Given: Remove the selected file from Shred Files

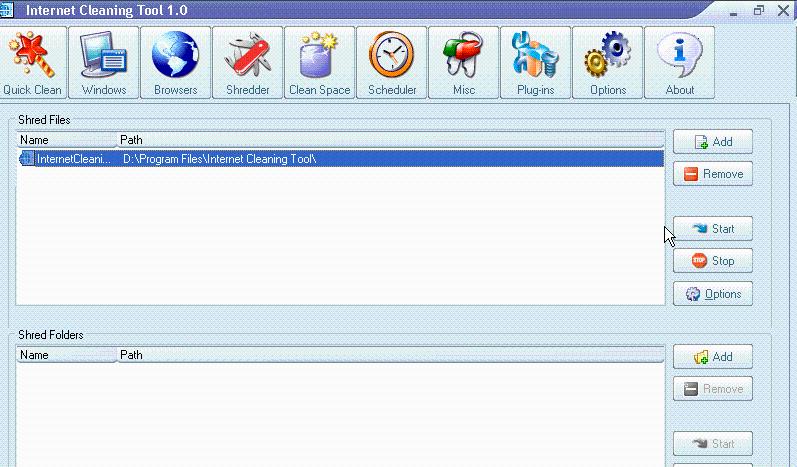Looking at the screenshot, I should pyautogui.click(x=713, y=174).
